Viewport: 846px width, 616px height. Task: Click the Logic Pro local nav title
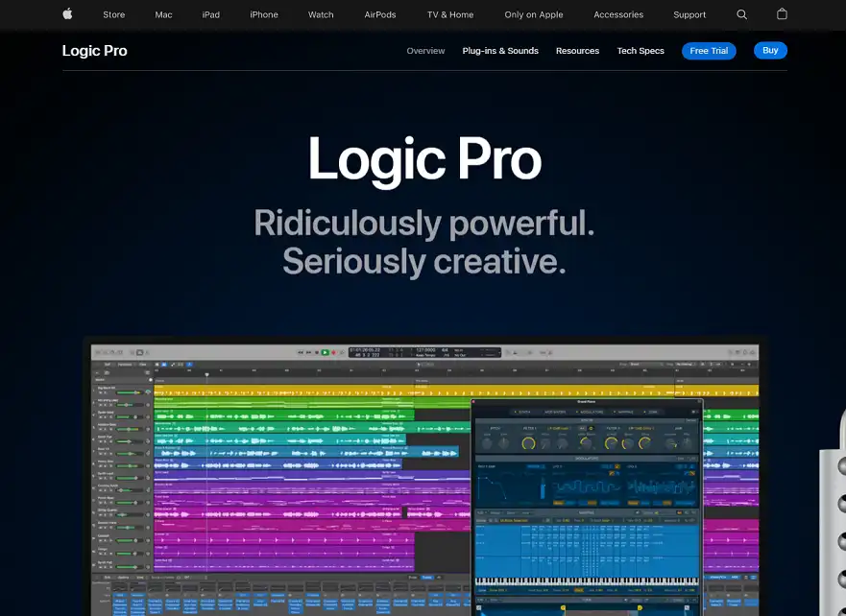[94, 51]
